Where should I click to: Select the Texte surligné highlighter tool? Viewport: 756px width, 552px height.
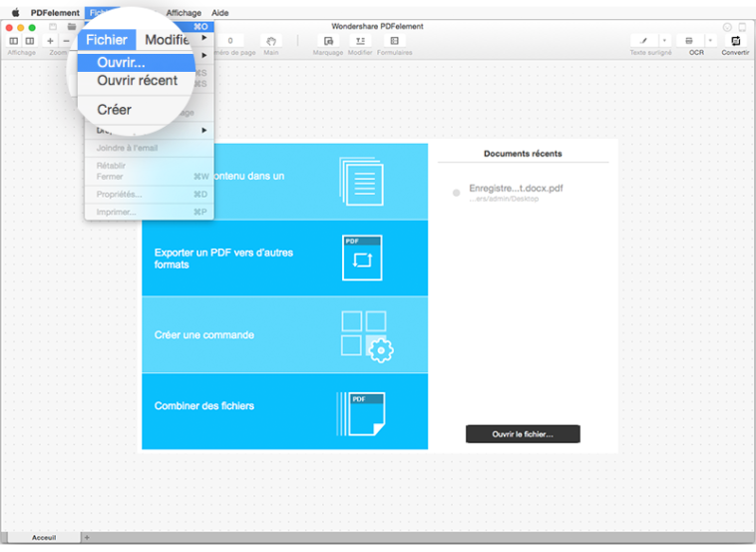tap(643, 41)
